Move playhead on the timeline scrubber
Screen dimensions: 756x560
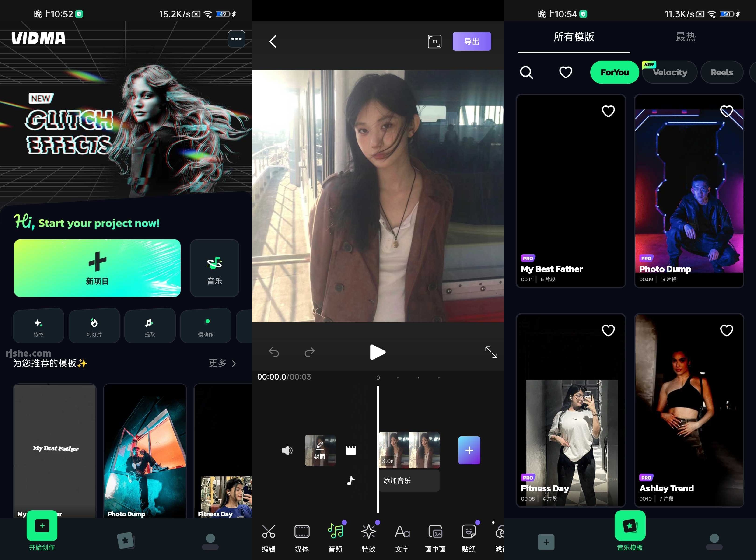pos(378,377)
